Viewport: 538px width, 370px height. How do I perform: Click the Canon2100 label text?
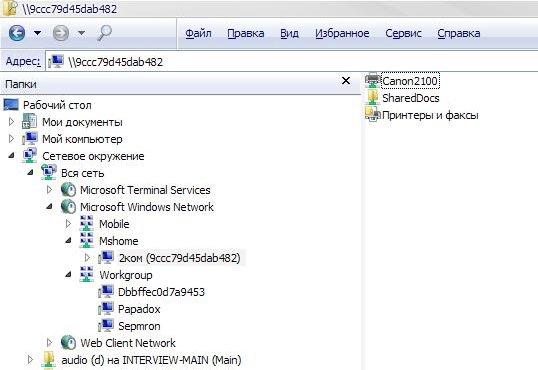point(410,81)
